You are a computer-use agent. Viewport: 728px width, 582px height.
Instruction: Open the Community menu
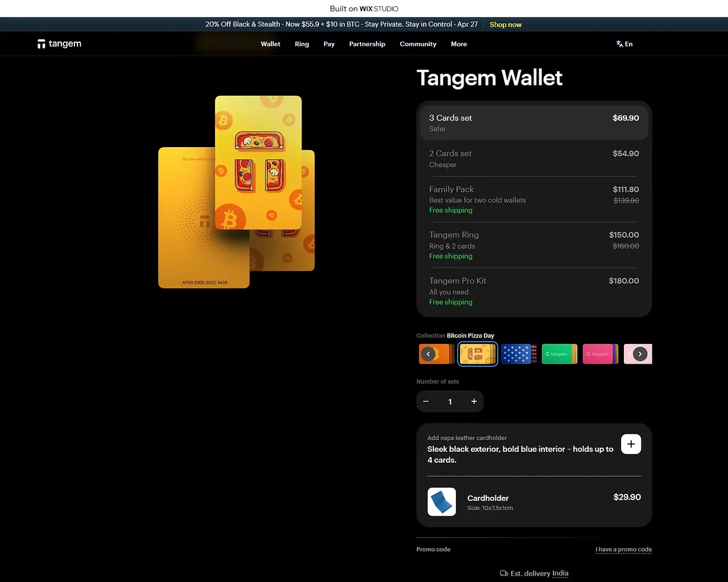[x=418, y=44]
